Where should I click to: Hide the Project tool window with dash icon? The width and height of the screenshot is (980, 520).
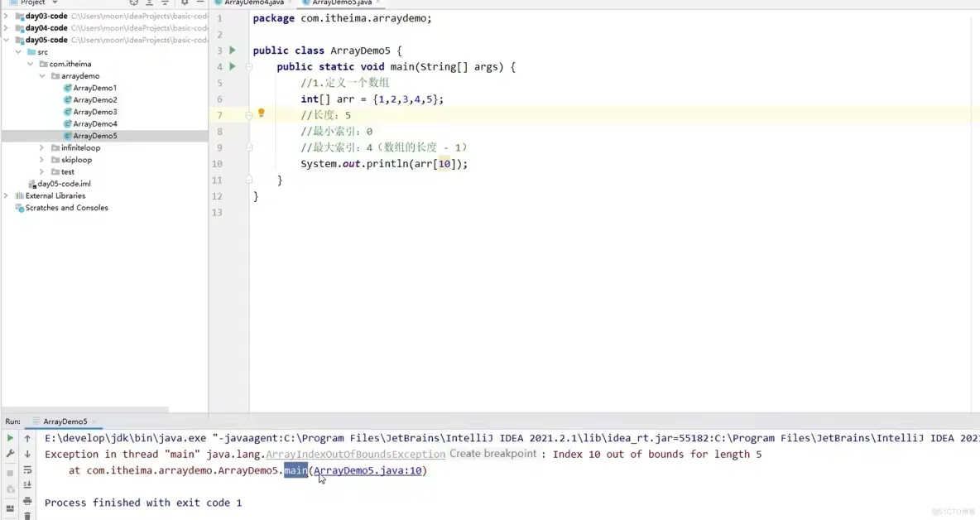(200, 2)
